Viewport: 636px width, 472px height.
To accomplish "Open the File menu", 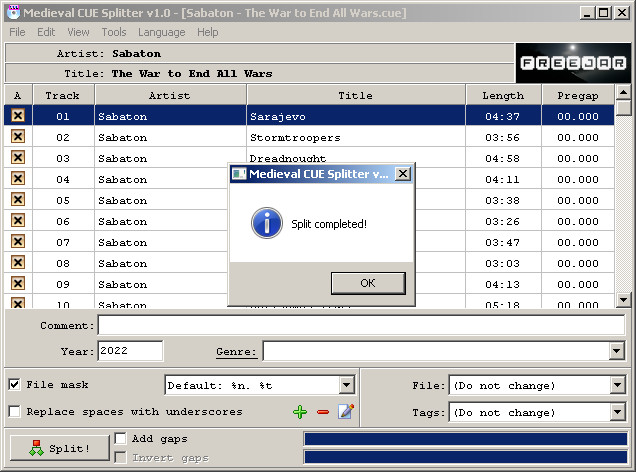I will 17,32.
